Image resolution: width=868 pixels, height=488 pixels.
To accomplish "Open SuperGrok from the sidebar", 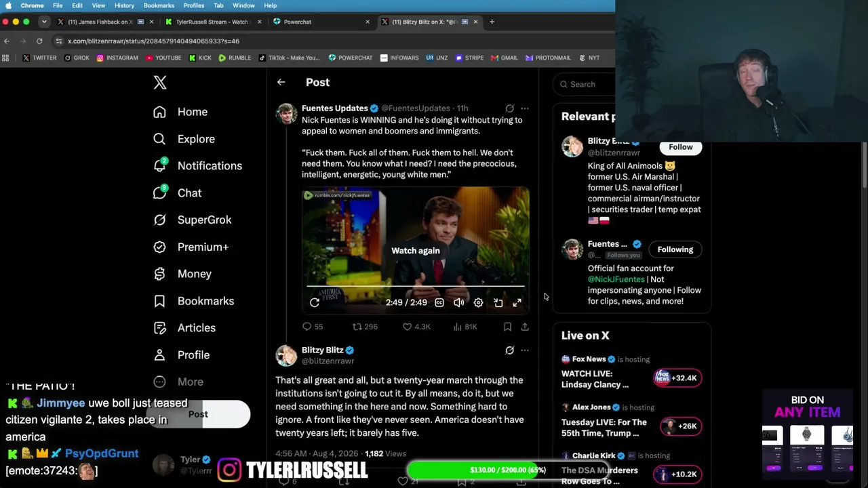I will click(x=193, y=220).
